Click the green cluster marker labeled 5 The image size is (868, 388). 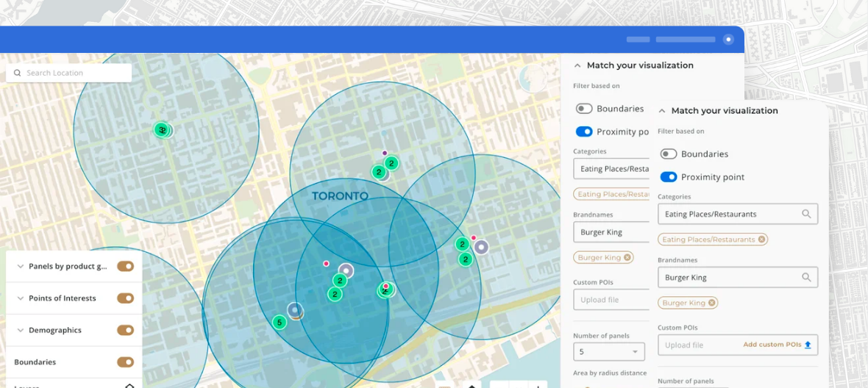(279, 323)
